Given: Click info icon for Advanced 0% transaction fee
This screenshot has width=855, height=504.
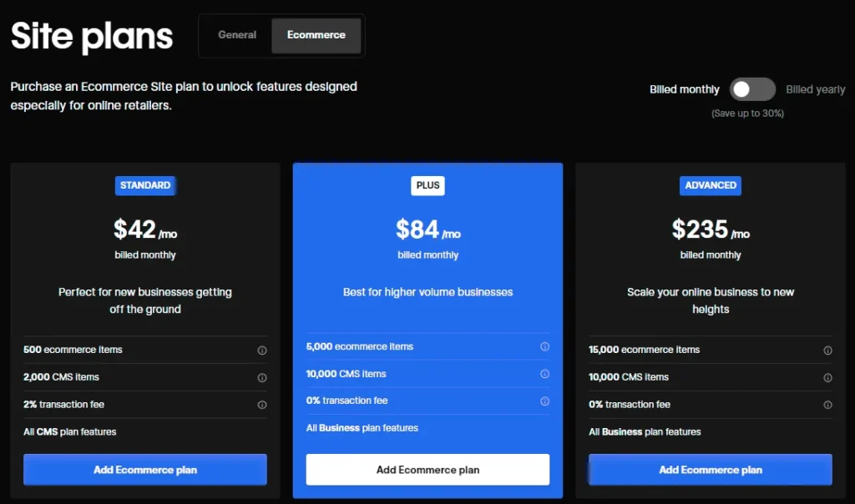Looking at the screenshot, I should (827, 405).
